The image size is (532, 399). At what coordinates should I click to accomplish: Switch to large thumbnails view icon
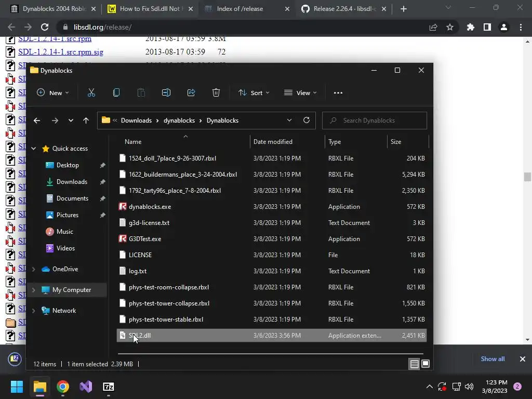[x=425, y=364]
